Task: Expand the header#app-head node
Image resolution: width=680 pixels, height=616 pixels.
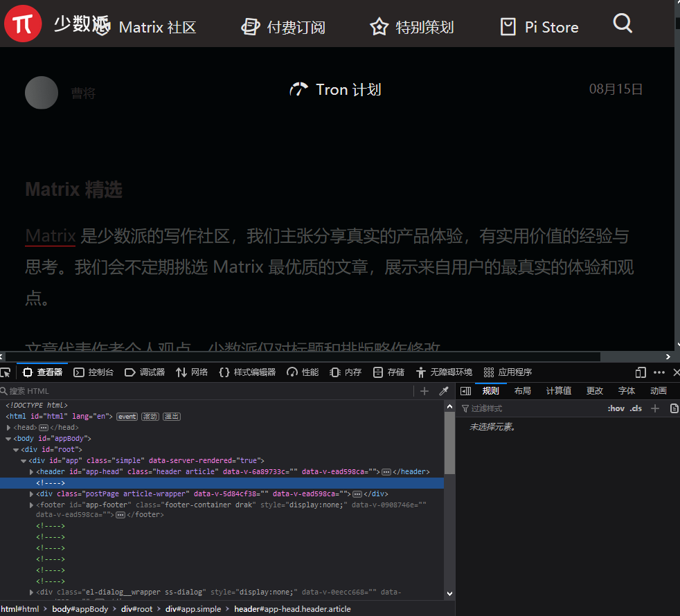Action: (31, 471)
